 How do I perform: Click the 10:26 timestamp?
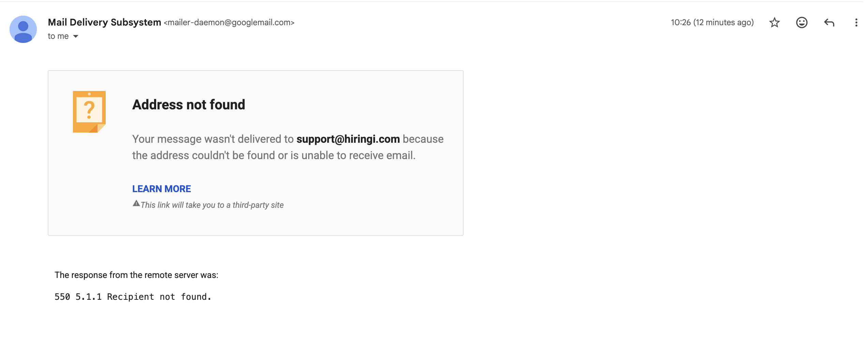point(680,22)
